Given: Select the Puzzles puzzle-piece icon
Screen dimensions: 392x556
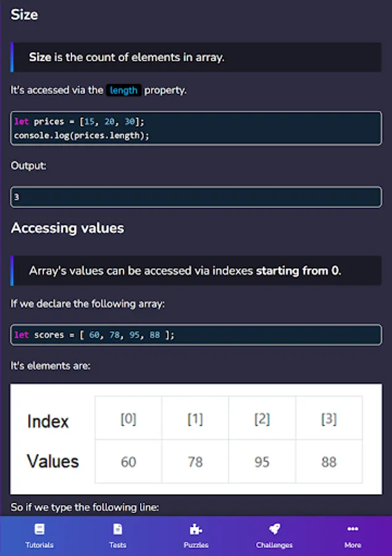Looking at the screenshot, I should [196, 529].
